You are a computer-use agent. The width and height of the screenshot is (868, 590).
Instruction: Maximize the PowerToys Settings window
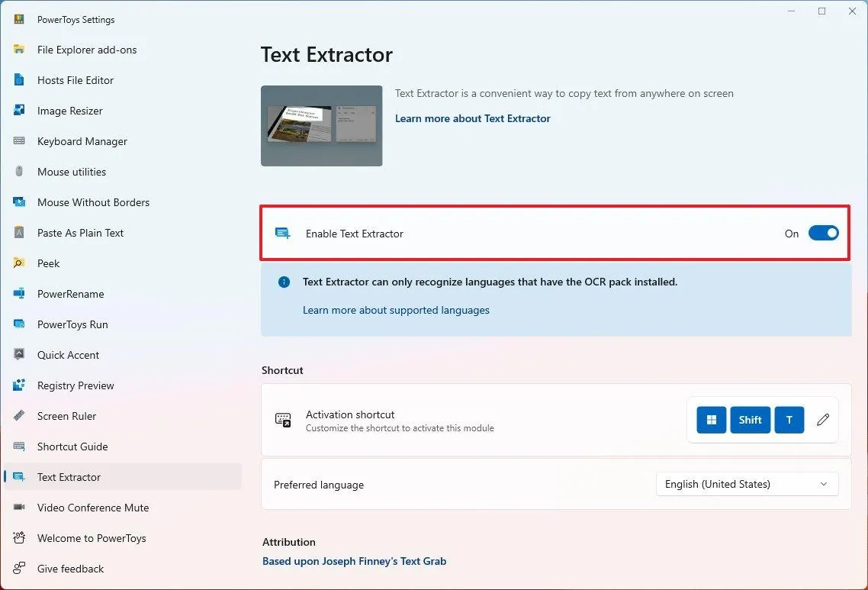pyautogui.click(x=822, y=11)
